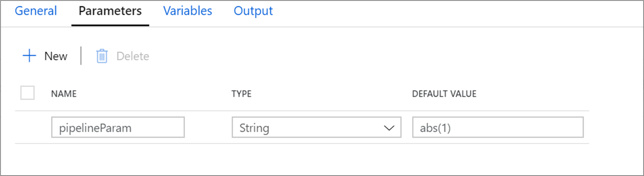
Task: Switch to the General tab
Action: 36,11
